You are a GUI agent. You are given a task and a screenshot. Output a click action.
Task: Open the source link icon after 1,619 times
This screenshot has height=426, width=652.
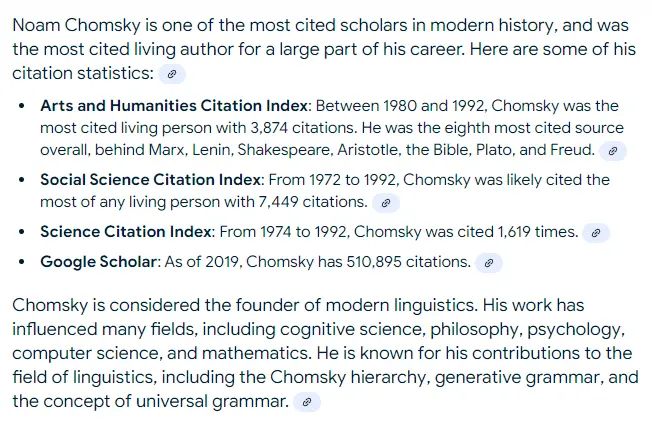[595, 232]
